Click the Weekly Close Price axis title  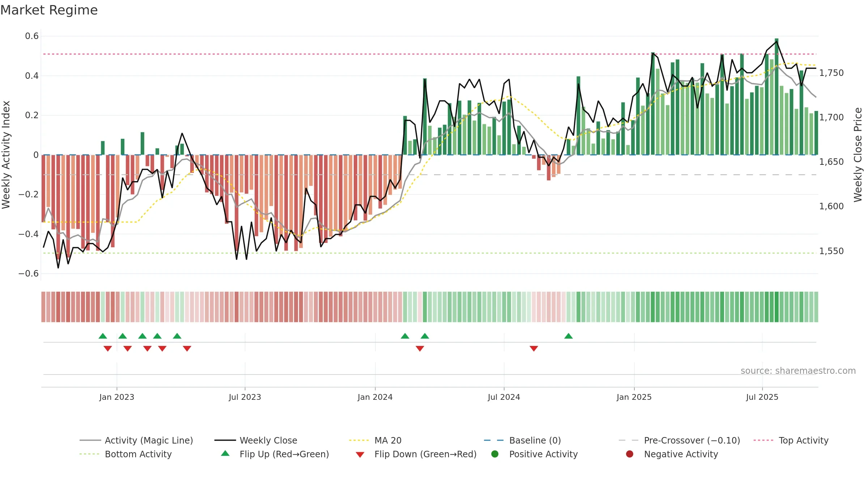pyautogui.click(x=858, y=155)
